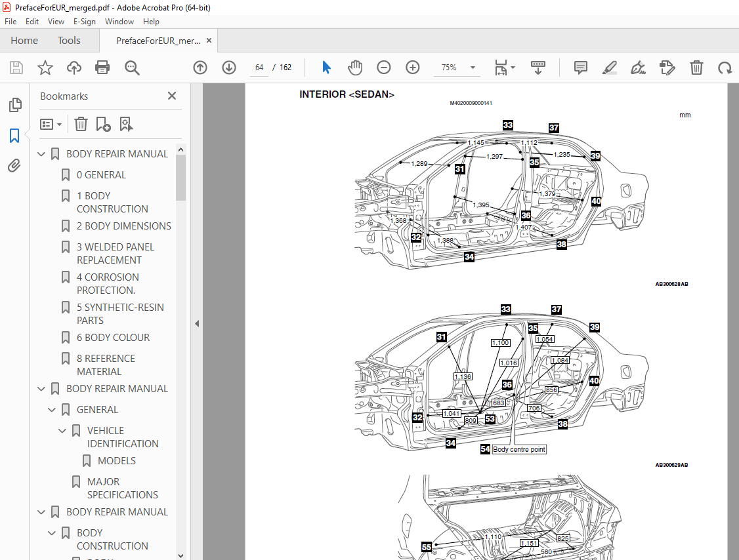Jump to 0 GENERAL bookmark
This screenshot has height=560, width=739.
(x=101, y=175)
